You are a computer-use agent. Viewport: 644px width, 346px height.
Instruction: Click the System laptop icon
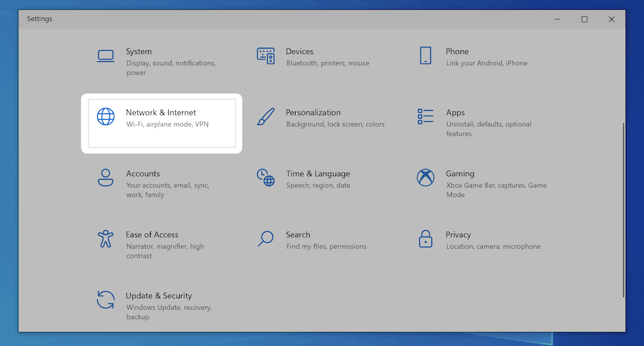106,55
